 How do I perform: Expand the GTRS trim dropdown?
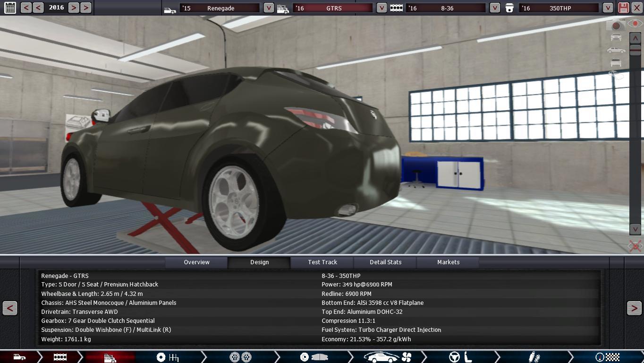[x=381, y=8]
